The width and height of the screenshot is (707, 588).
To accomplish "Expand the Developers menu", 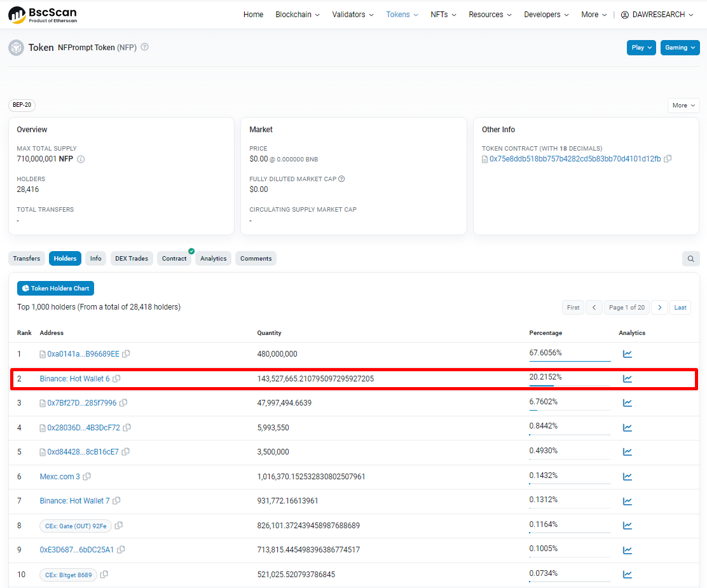I will (x=547, y=15).
